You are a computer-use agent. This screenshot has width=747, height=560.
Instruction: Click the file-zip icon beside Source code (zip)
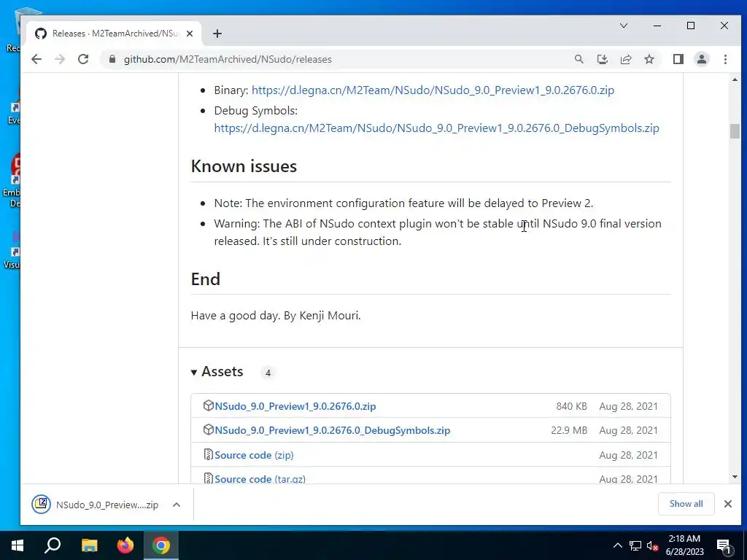[x=208, y=454]
